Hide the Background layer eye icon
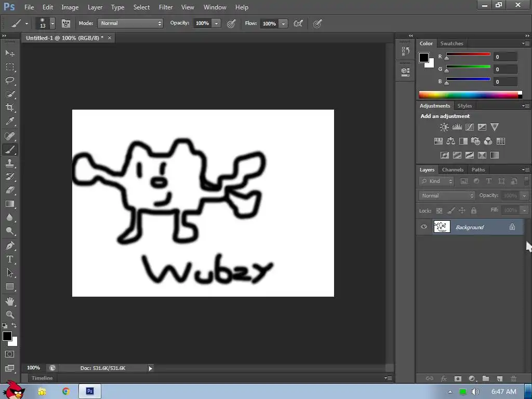The height and width of the screenshot is (399, 532). point(424,227)
